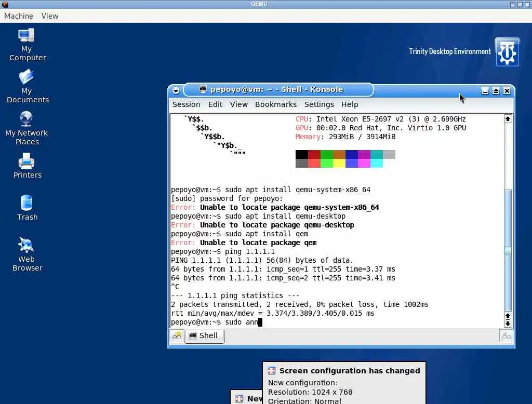The width and height of the screenshot is (532, 404).
Task: Click the new session icon in Konsole tab bar
Action: pos(177,336)
